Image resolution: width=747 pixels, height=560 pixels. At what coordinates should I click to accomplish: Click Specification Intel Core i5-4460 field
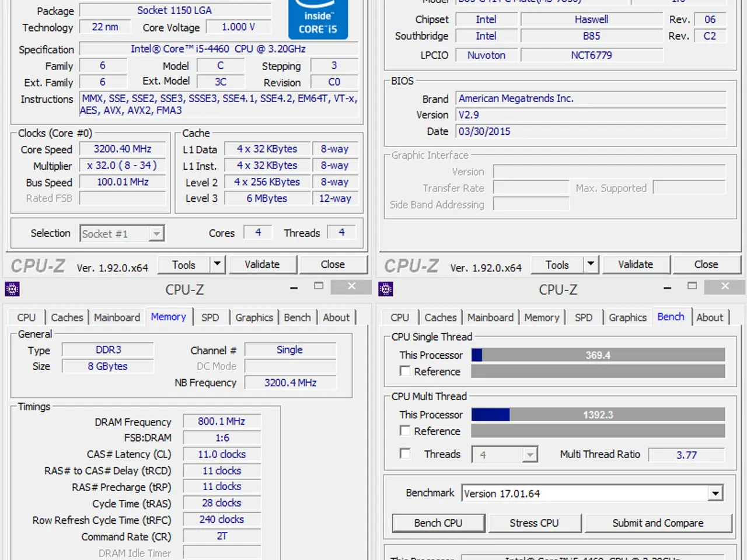click(x=219, y=49)
